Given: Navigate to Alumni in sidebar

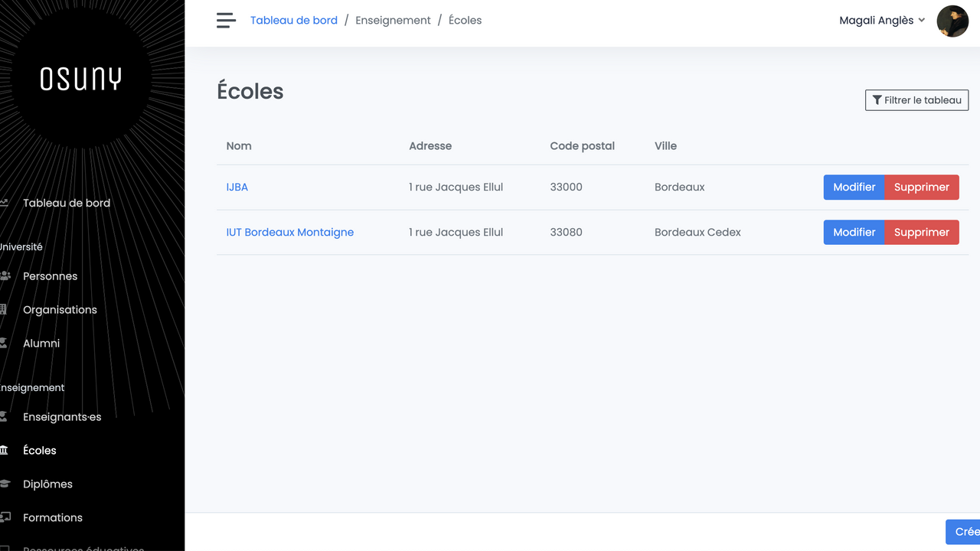Looking at the screenshot, I should [x=41, y=344].
